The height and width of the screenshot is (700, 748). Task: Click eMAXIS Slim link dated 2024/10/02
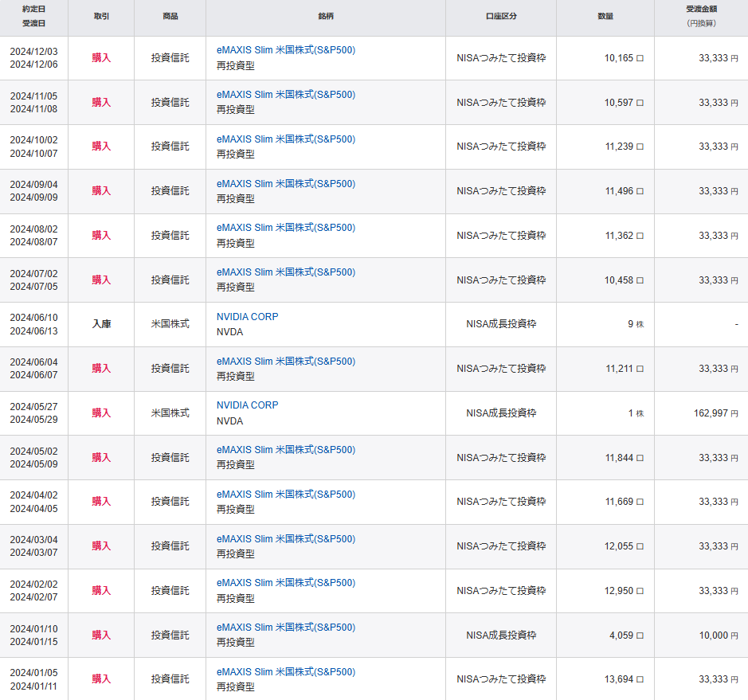click(285, 139)
